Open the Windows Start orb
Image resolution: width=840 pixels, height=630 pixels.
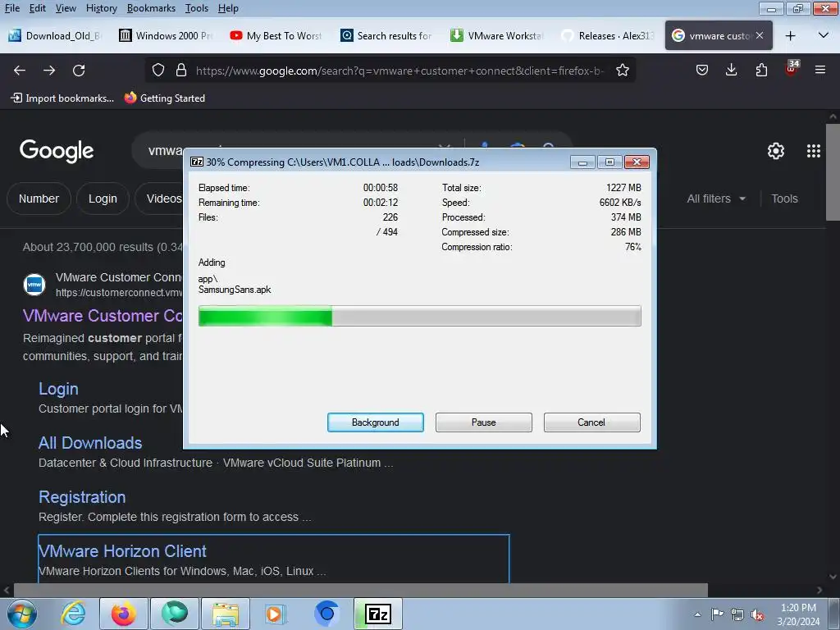point(22,614)
